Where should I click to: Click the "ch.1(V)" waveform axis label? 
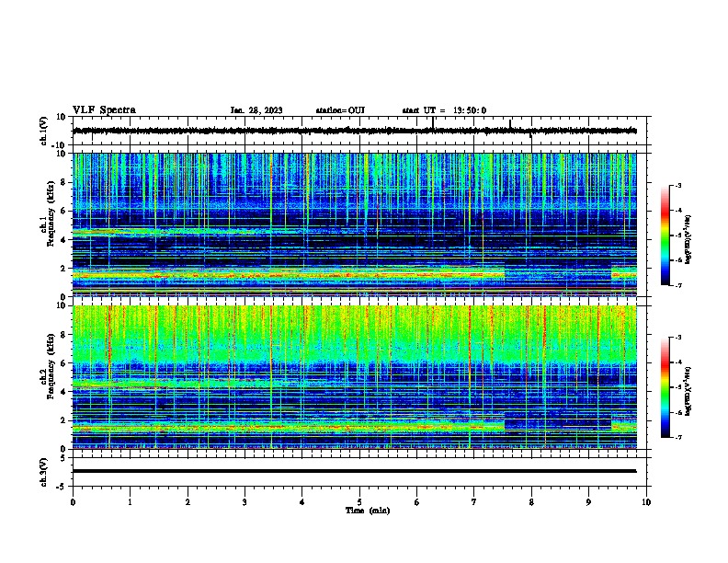44,131
